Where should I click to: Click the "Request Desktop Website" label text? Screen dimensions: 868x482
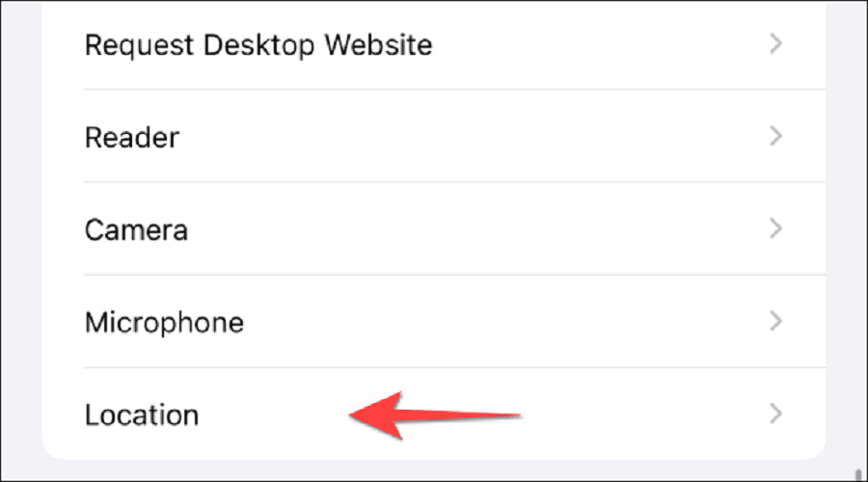pos(258,44)
